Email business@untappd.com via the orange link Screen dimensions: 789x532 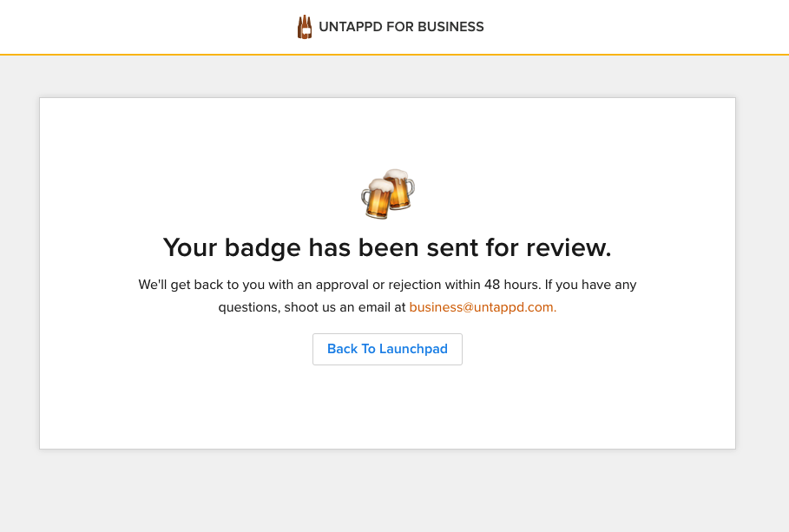483,307
